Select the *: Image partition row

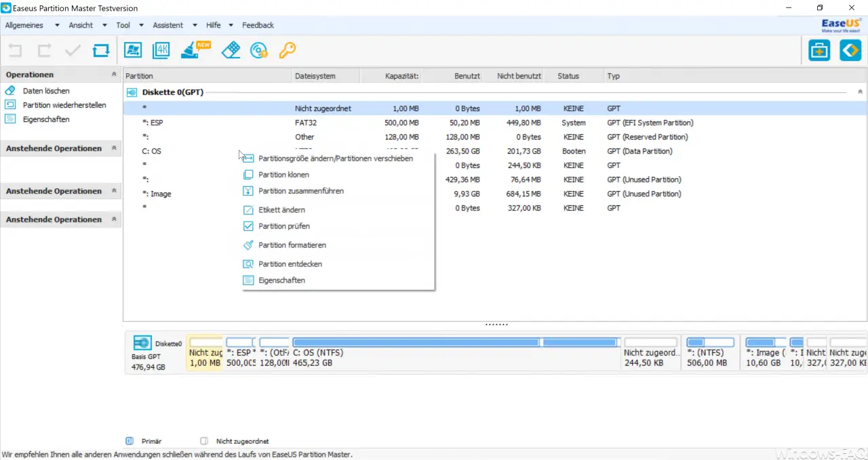pyautogui.click(x=495, y=194)
